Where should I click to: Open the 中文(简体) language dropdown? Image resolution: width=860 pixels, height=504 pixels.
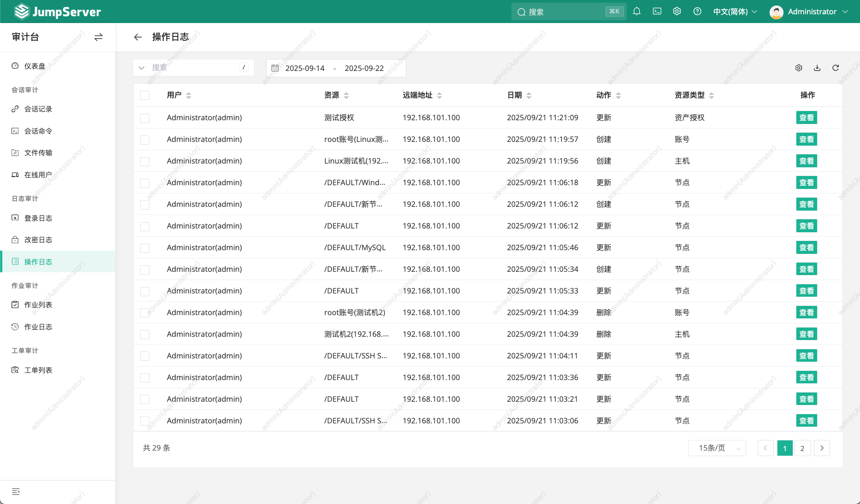(734, 11)
